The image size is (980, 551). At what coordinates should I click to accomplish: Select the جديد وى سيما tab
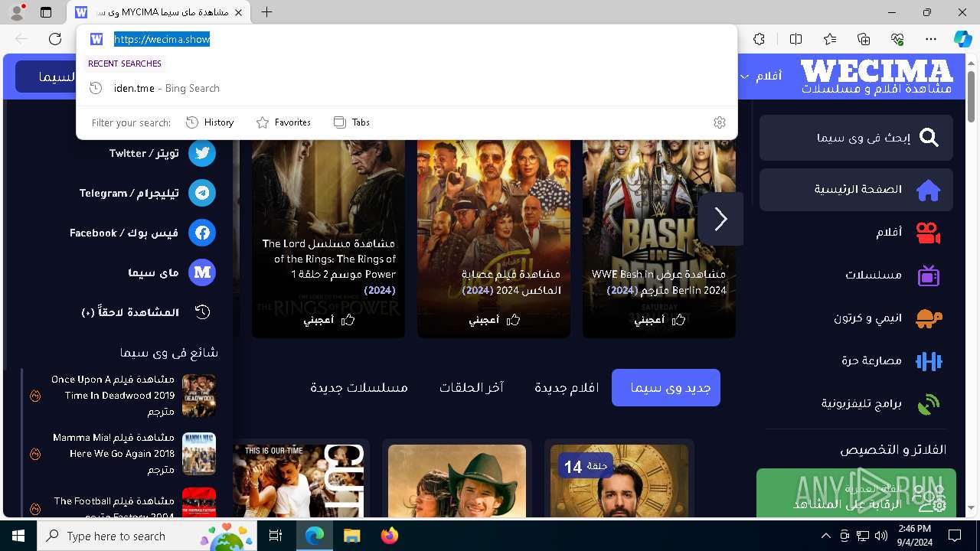click(x=666, y=387)
